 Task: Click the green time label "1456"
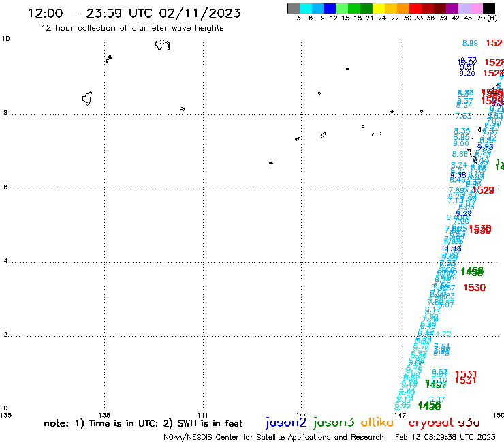pyautogui.click(x=429, y=406)
